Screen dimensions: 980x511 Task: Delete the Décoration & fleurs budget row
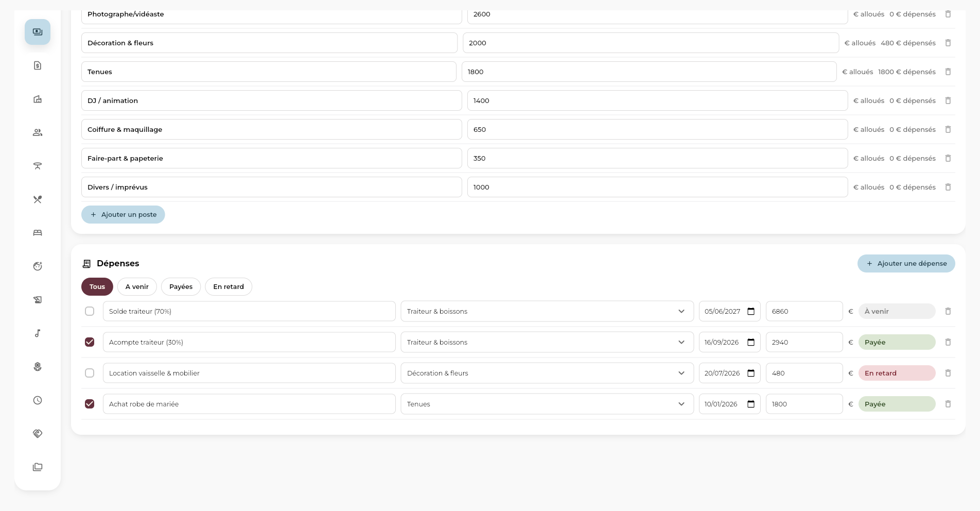point(948,43)
